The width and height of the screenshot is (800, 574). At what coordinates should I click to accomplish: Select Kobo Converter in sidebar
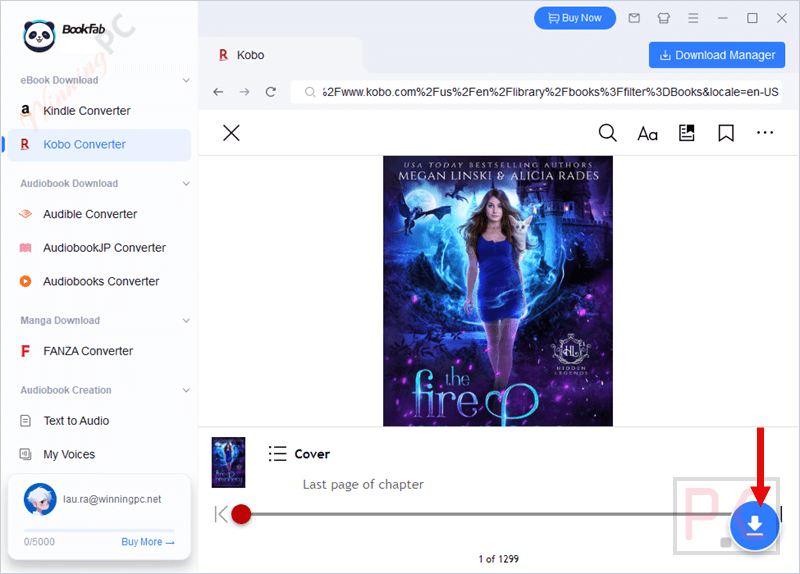(x=99, y=144)
